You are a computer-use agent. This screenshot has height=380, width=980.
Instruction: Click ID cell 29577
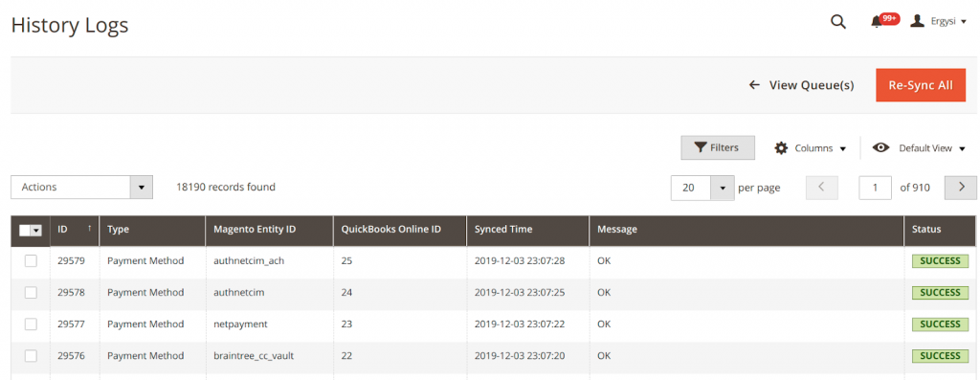(71, 324)
